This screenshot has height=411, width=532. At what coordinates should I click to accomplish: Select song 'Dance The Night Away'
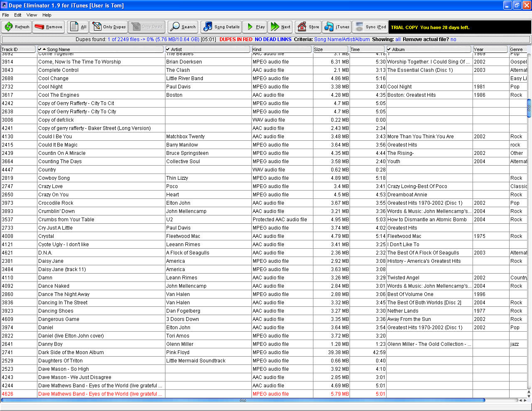coord(64,294)
